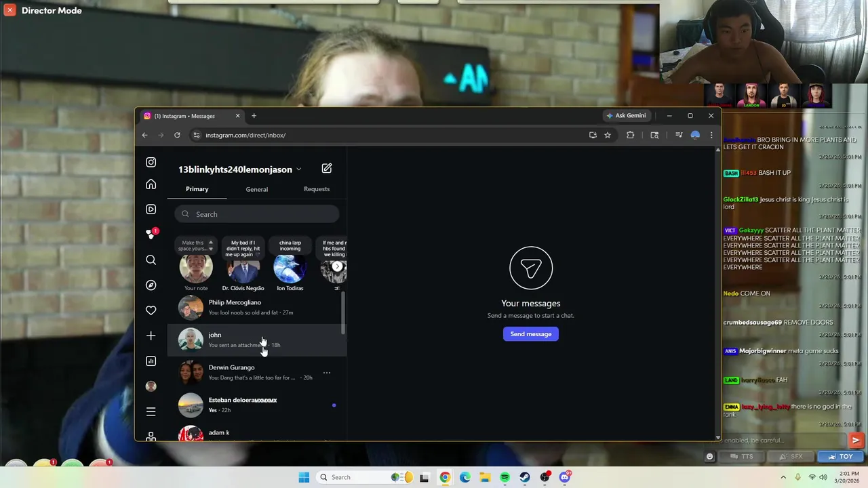Viewport: 868px width, 488px height.
Task: Open Derwin Gurango conversation
Action: 257,373
